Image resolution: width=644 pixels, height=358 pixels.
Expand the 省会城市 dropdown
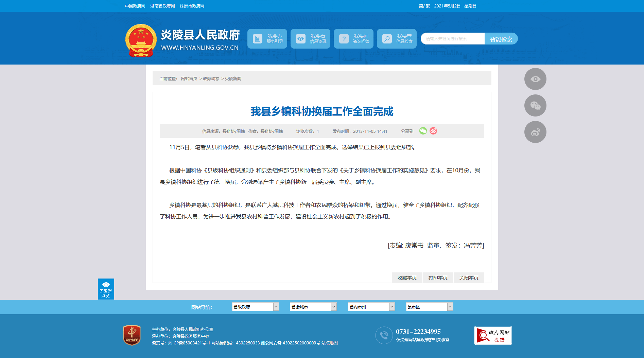pos(313,307)
